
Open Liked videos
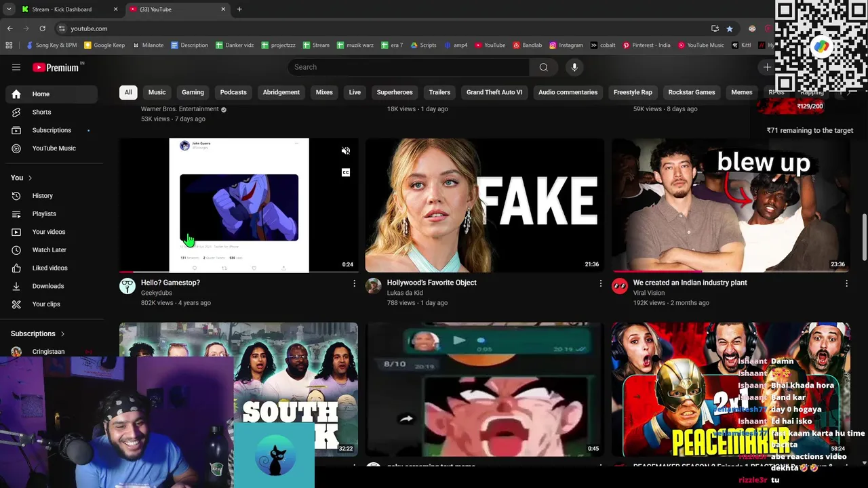52,268
